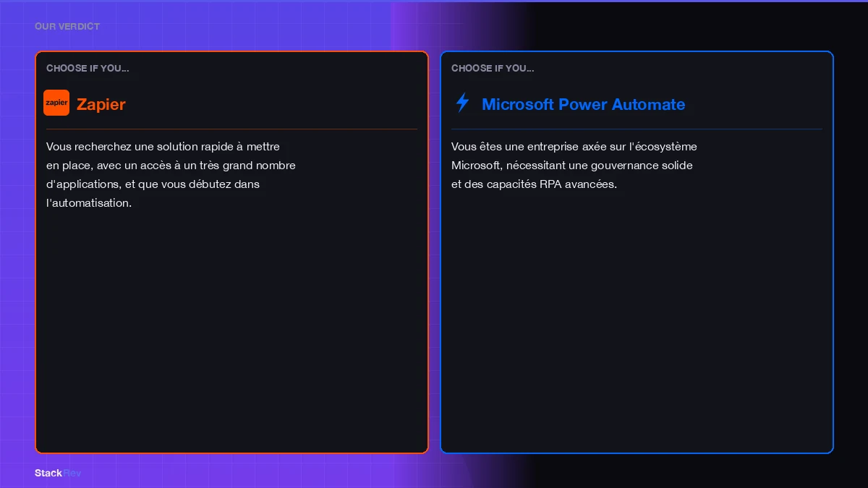Viewport: 868px width, 488px height.
Task: Select the StackRev logo in the footer
Action: click(58, 473)
